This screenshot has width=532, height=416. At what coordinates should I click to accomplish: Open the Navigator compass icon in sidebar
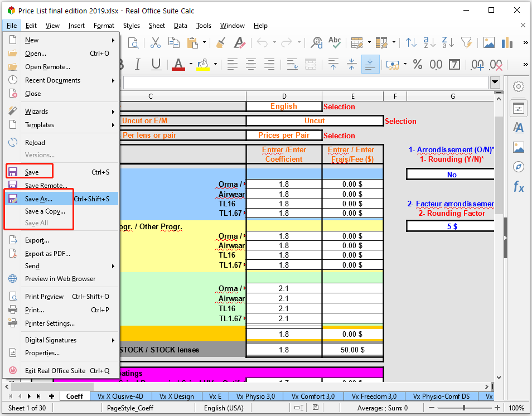519,167
